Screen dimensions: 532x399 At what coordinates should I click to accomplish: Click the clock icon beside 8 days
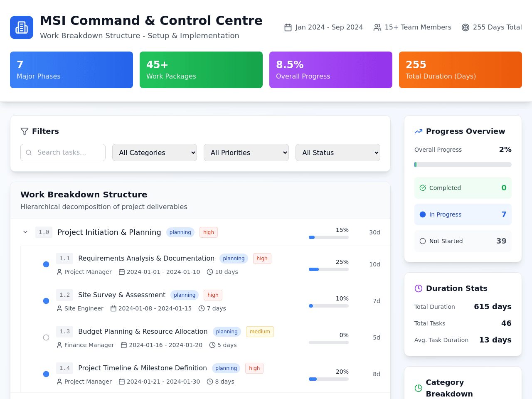210,382
